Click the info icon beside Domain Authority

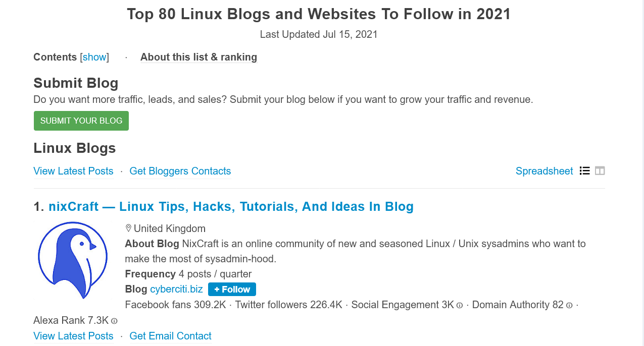point(569,305)
